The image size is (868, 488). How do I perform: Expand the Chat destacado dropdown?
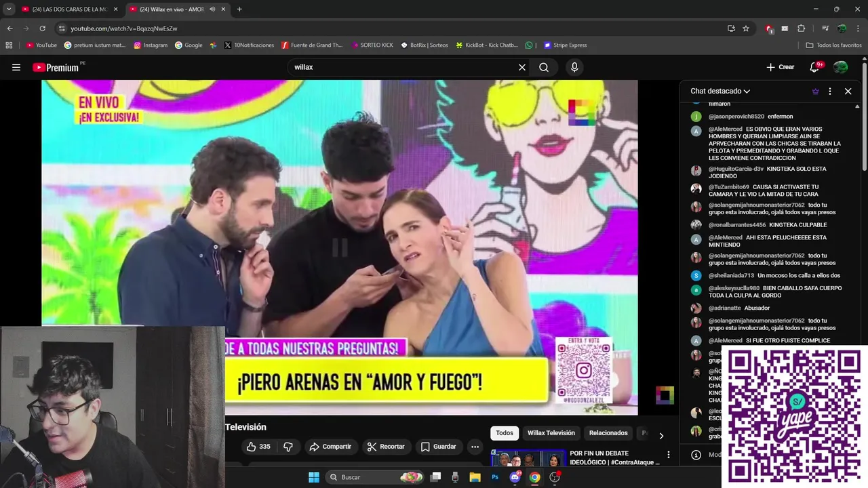(720, 91)
